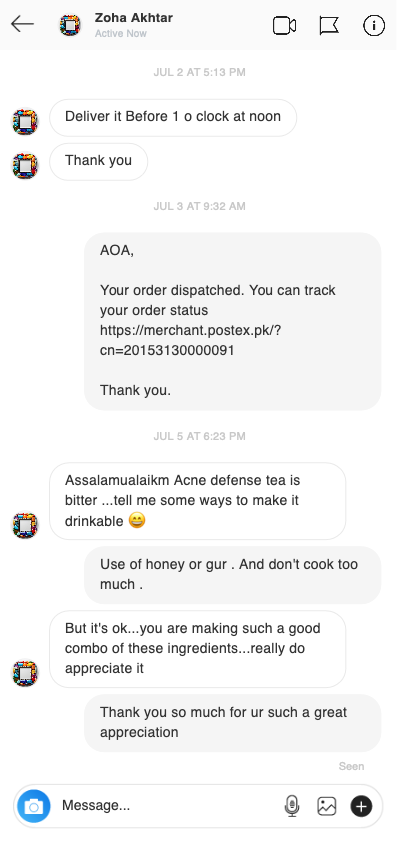Tap the 'Use of honey or gur' reply bubble
The image size is (397, 842).
(233, 575)
